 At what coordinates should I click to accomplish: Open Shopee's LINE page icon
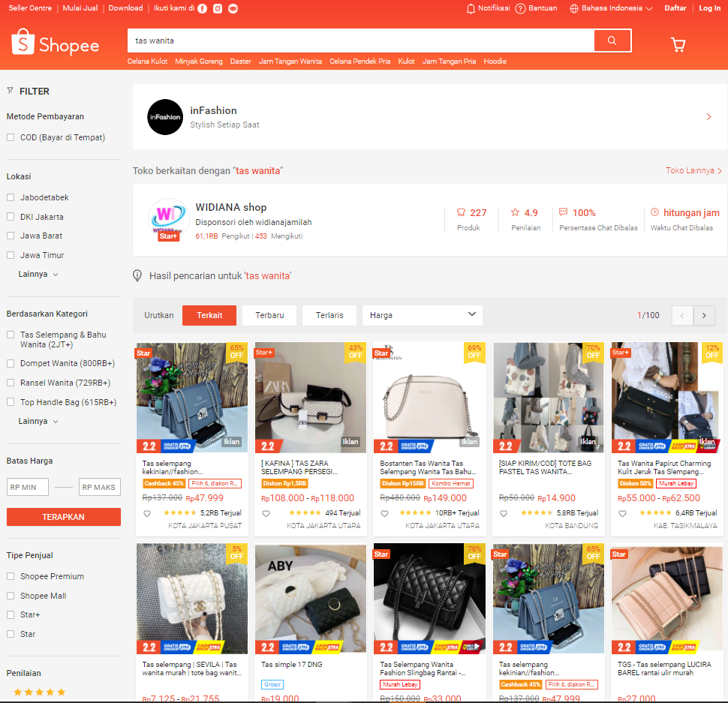[233, 8]
